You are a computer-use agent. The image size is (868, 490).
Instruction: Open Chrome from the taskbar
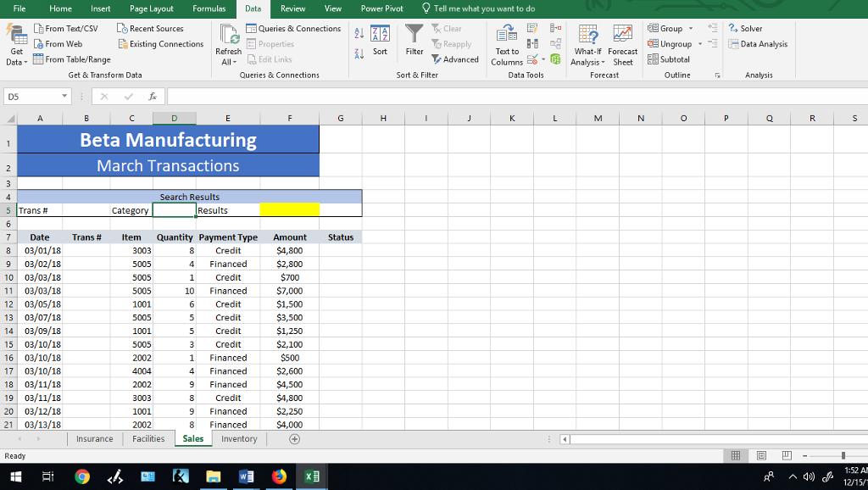click(82, 476)
